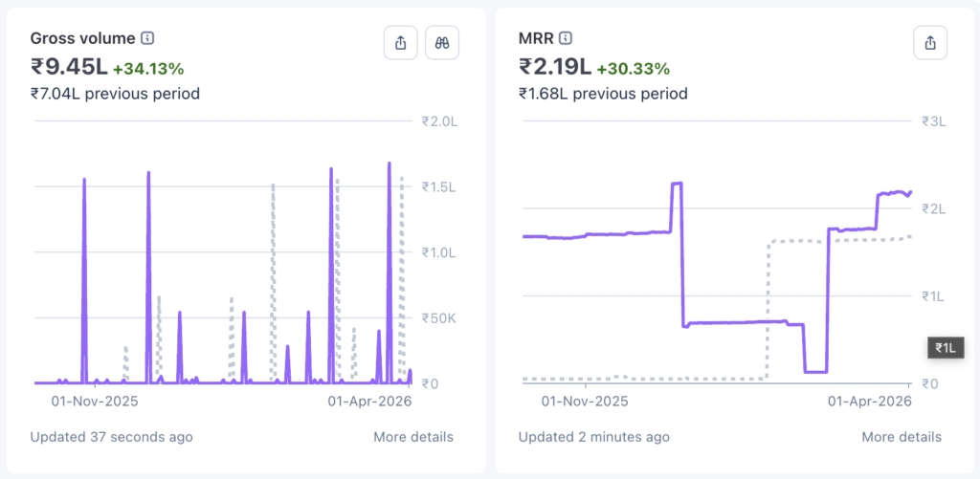Viewport: 980px width, 479px height.
Task: Click the Updated 37 seconds ago timestamp
Action: click(111, 437)
